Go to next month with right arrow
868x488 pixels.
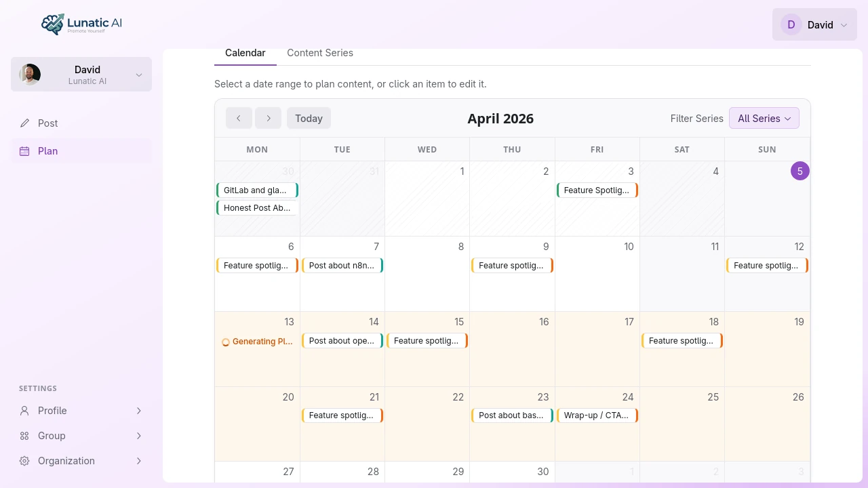pyautogui.click(x=269, y=118)
